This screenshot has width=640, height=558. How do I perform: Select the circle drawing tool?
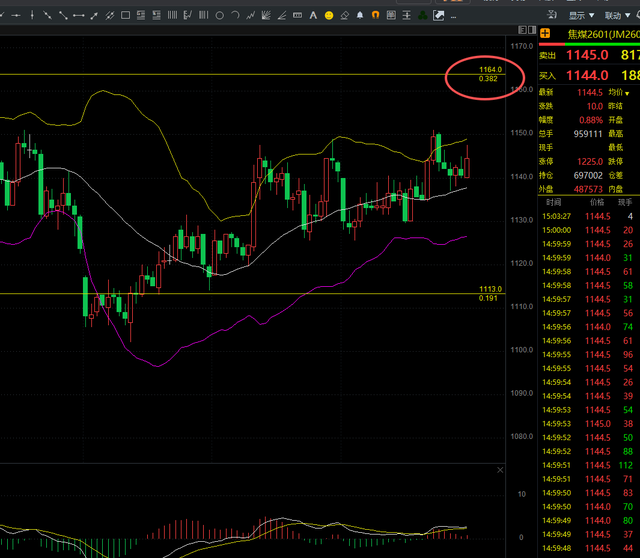click(220, 16)
